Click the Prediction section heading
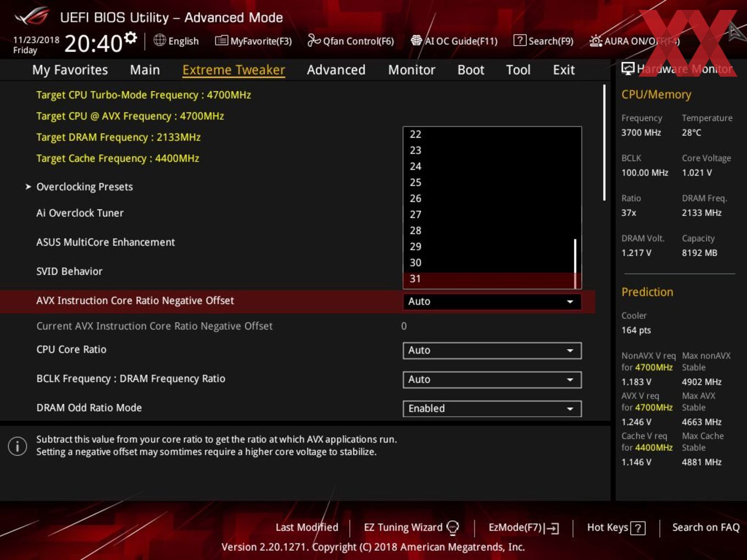Screen dimensions: 747x560 (x=647, y=292)
